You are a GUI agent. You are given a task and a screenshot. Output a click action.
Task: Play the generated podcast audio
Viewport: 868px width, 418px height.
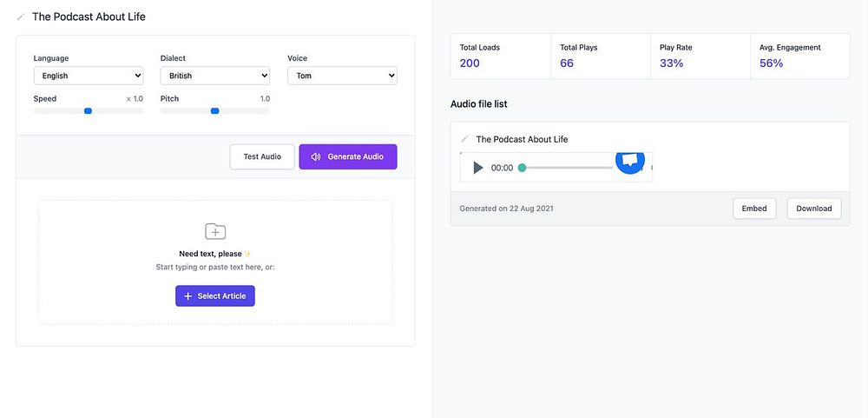pos(477,168)
